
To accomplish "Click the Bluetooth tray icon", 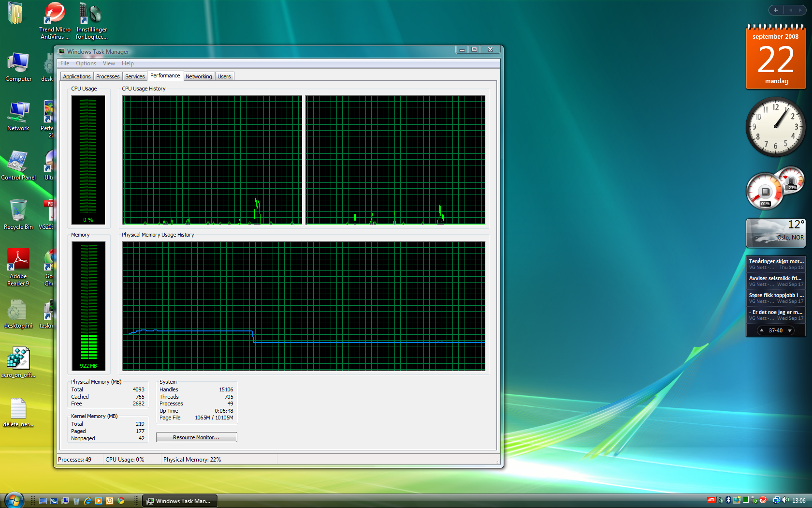I will 728,500.
